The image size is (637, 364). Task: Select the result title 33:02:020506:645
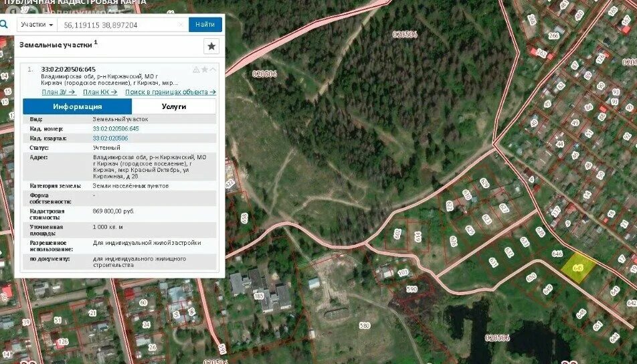point(68,69)
